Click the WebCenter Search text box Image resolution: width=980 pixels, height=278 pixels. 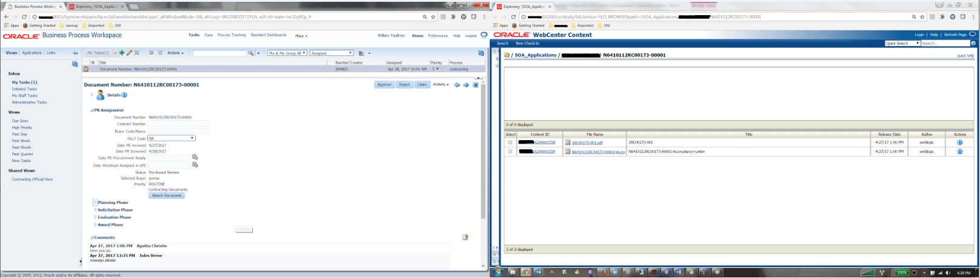point(945,43)
